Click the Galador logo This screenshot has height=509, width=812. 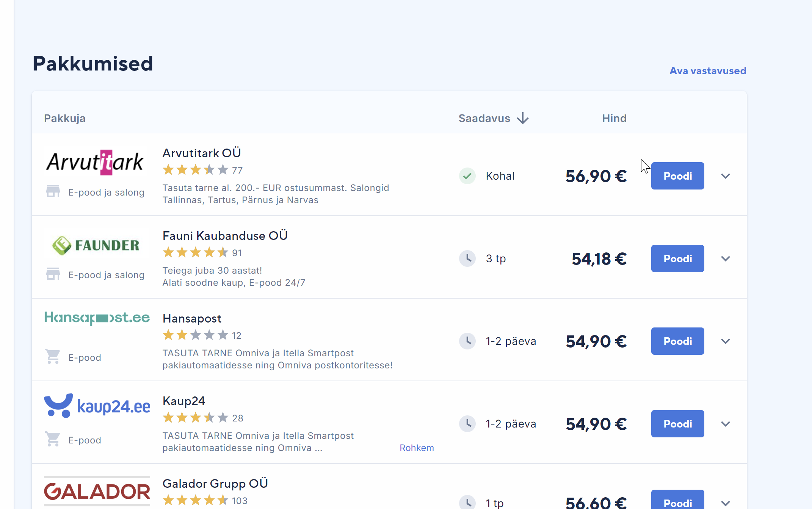point(97,491)
